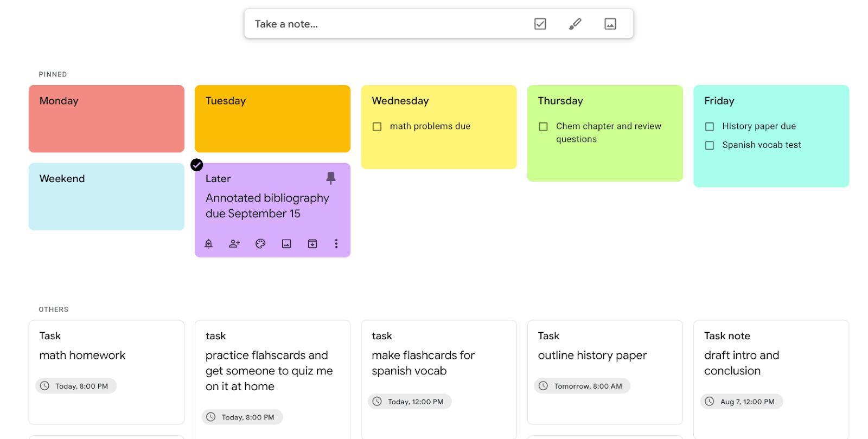
Task: Open the Aug 7 12:00 PM reminder chip
Action: pyautogui.click(x=742, y=402)
